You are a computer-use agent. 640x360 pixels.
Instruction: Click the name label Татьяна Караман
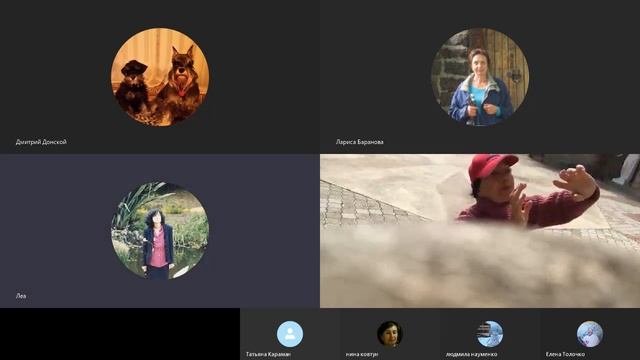point(268,354)
